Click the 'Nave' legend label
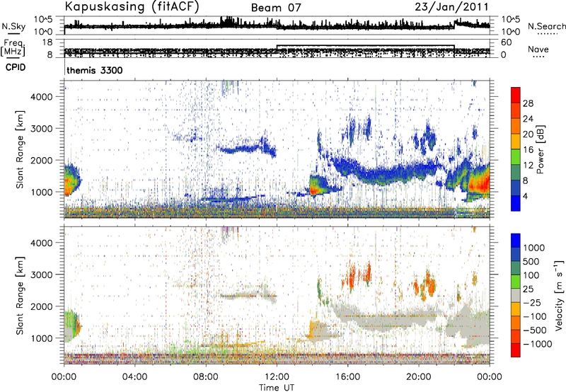This screenshot has width=566, height=392. coord(538,49)
